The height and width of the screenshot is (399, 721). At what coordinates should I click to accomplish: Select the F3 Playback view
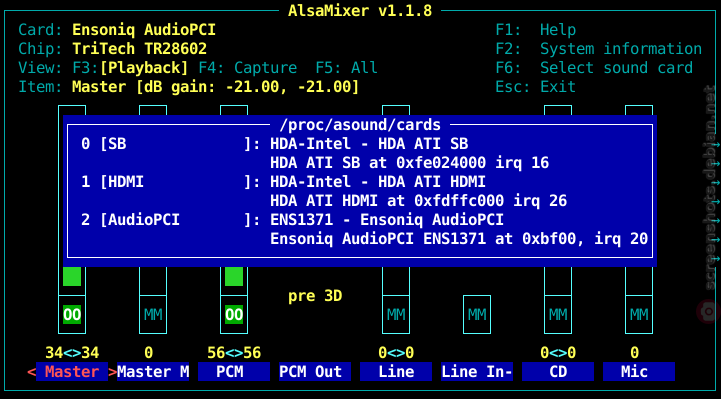(131, 68)
